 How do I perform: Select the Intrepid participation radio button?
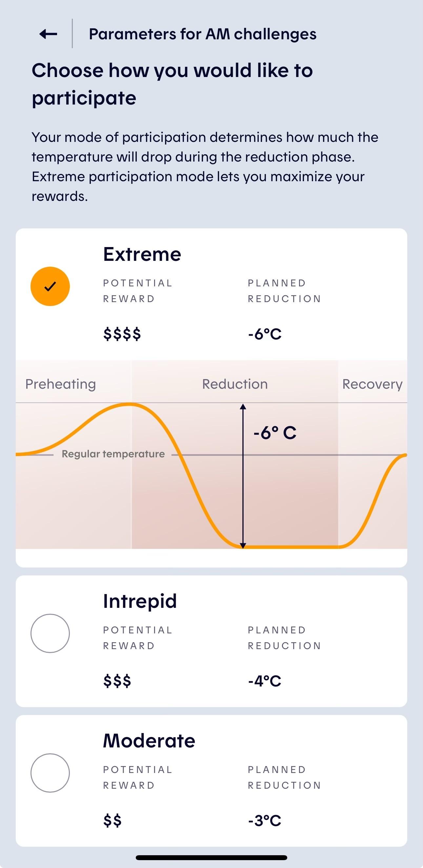tap(50, 633)
